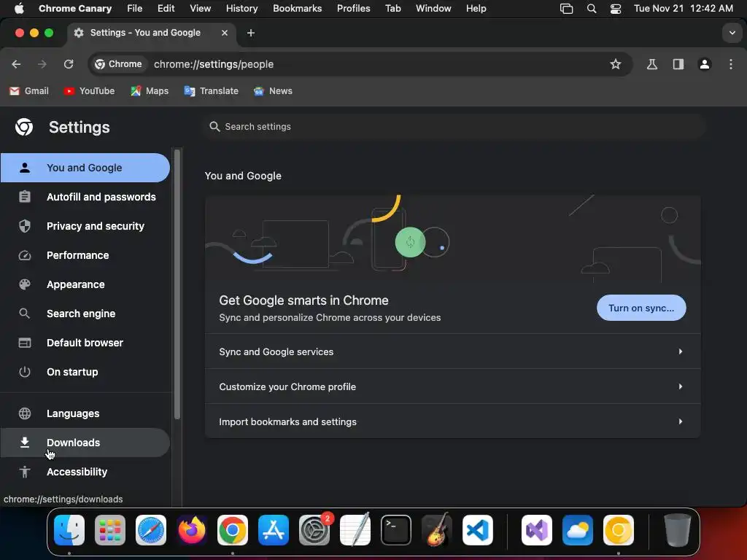The width and height of the screenshot is (747, 560).
Task: Open the Bookmarks menu
Action: pyautogui.click(x=298, y=9)
